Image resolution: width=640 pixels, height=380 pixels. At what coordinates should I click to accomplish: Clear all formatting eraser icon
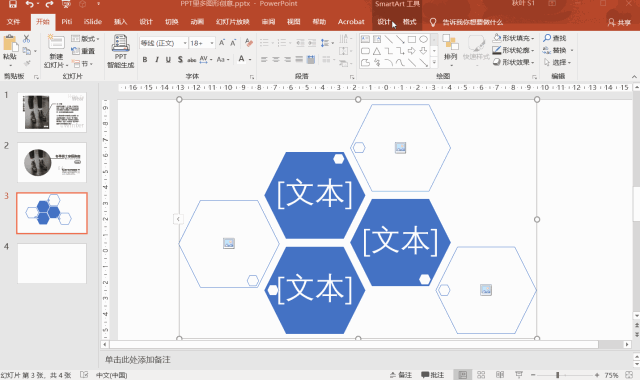tap(249, 42)
